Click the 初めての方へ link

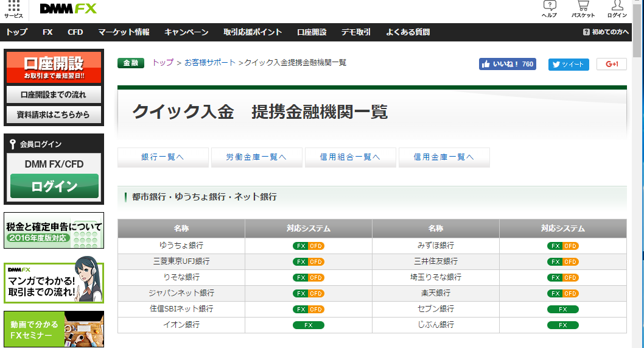606,32
